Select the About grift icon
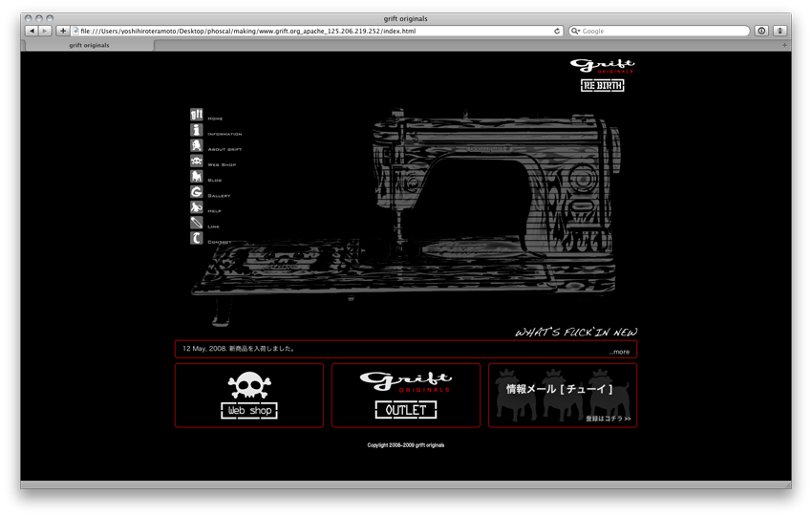Image resolution: width=812 pixels, height=517 pixels. tap(197, 146)
